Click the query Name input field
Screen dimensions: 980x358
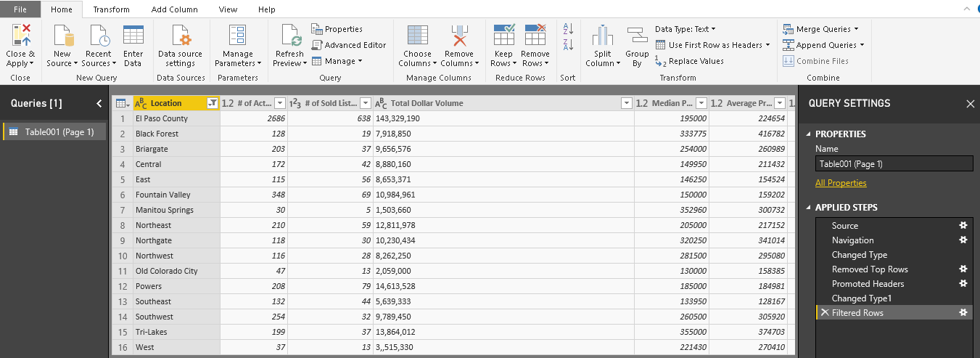(894, 163)
